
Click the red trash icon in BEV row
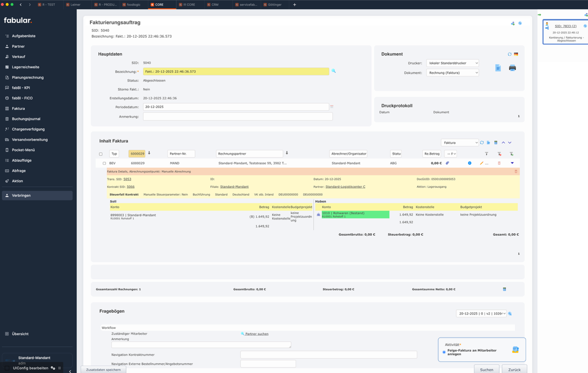tap(499, 163)
